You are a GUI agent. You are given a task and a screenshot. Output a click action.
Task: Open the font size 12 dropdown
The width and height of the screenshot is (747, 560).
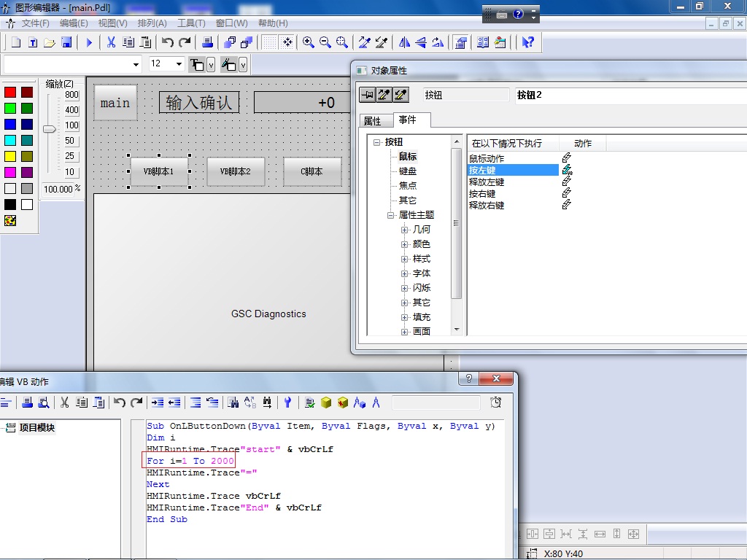pos(179,64)
